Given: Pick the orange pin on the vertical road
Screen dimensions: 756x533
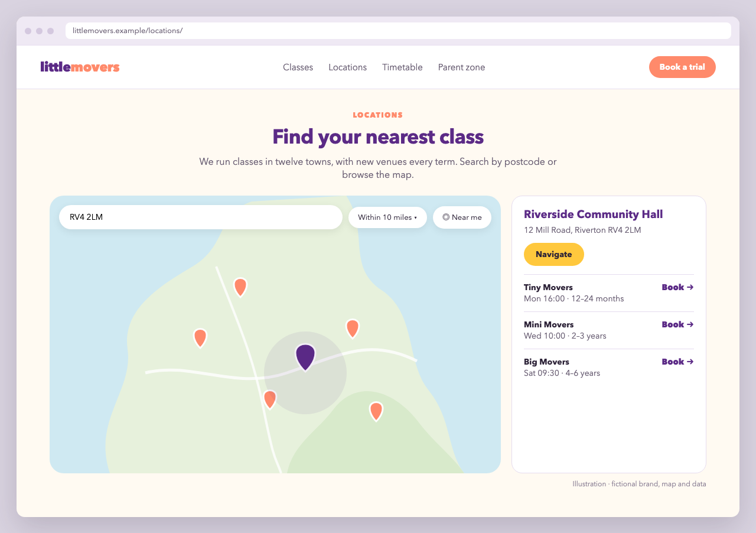Looking at the screenshot, I should coord(270,399).
